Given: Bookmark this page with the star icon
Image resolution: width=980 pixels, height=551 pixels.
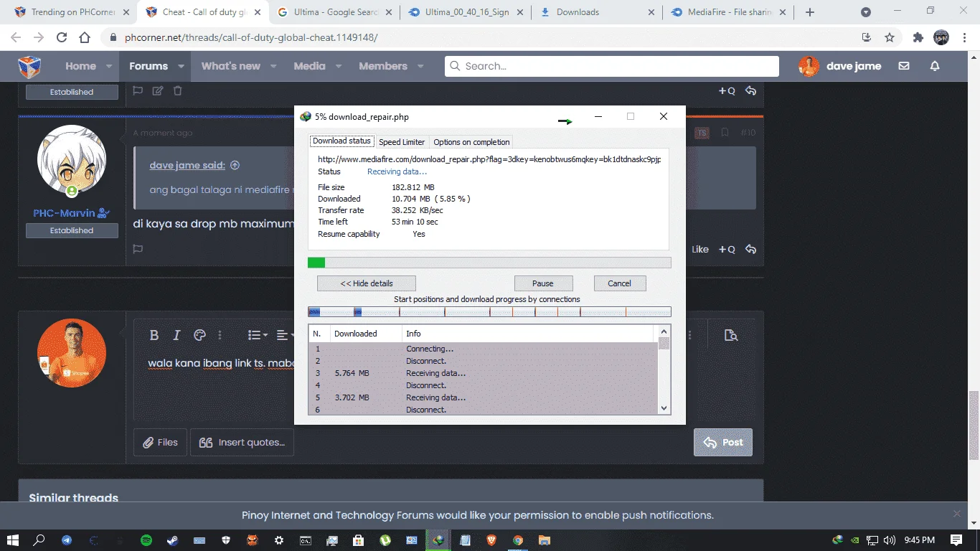Looking at the screenshot, I should [x=890, y=37].
